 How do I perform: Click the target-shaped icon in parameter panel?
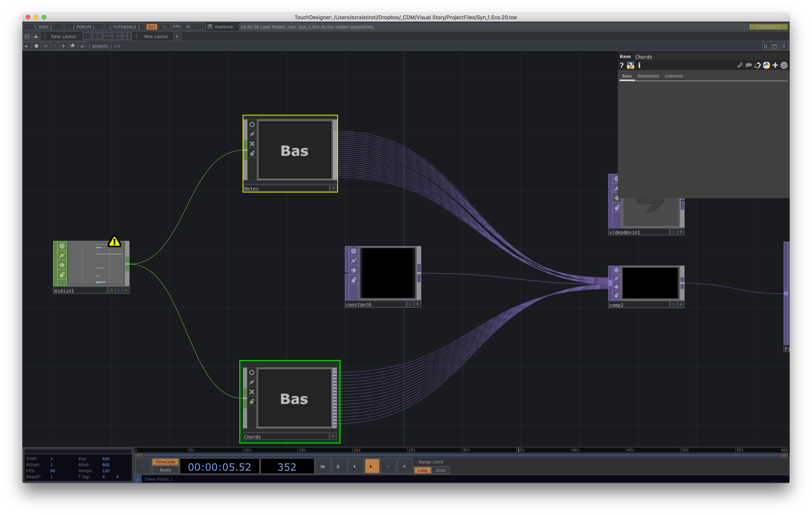click(x=784, y=65)
